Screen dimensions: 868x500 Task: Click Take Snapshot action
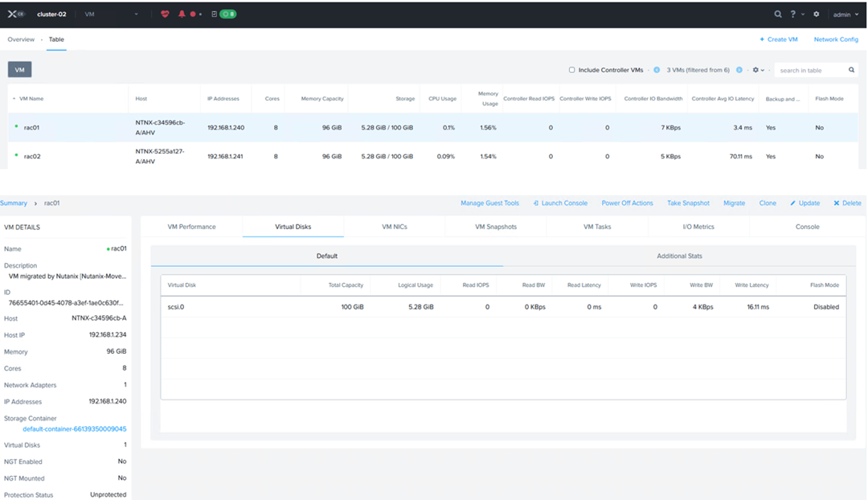click(688, 203)
